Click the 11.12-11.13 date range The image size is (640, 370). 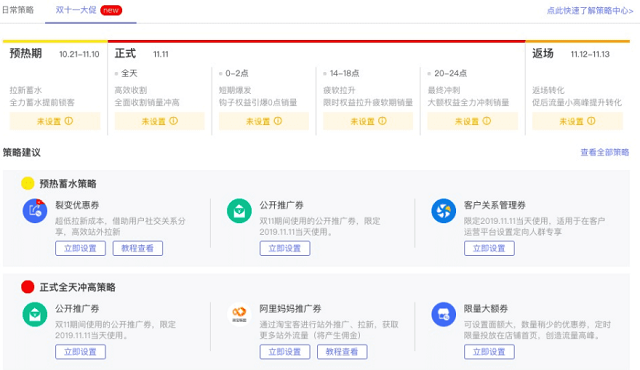(x=590, y=54)
